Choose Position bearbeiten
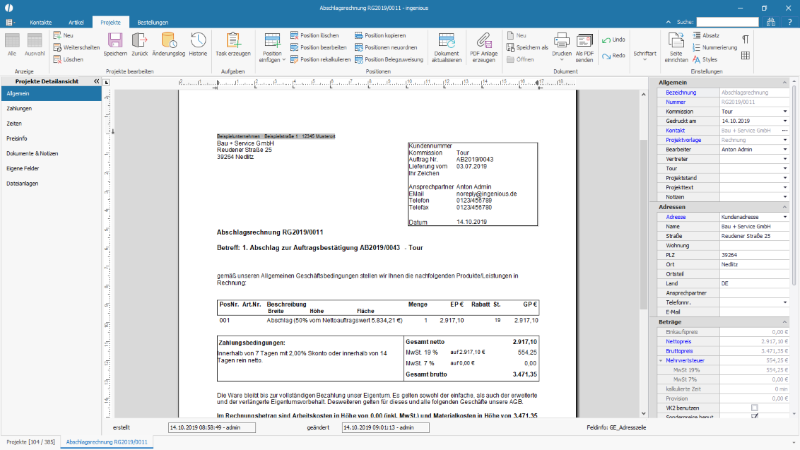The width and height of the screenshot is (800, 450). click(x=319, y=47)
